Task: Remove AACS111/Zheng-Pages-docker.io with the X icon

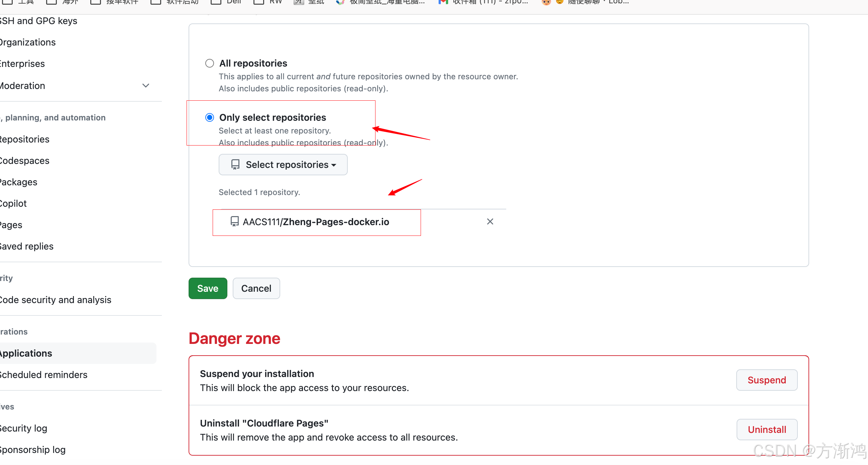Action: point(490,221)
